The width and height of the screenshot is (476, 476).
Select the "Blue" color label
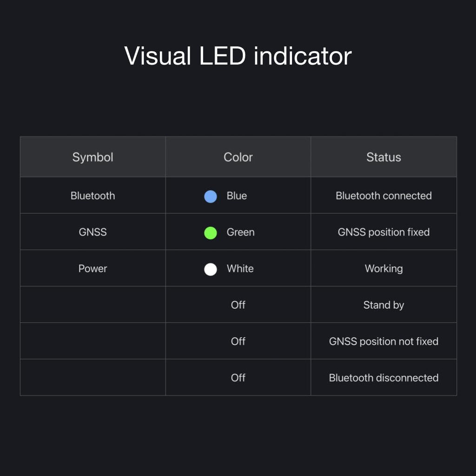237,196
